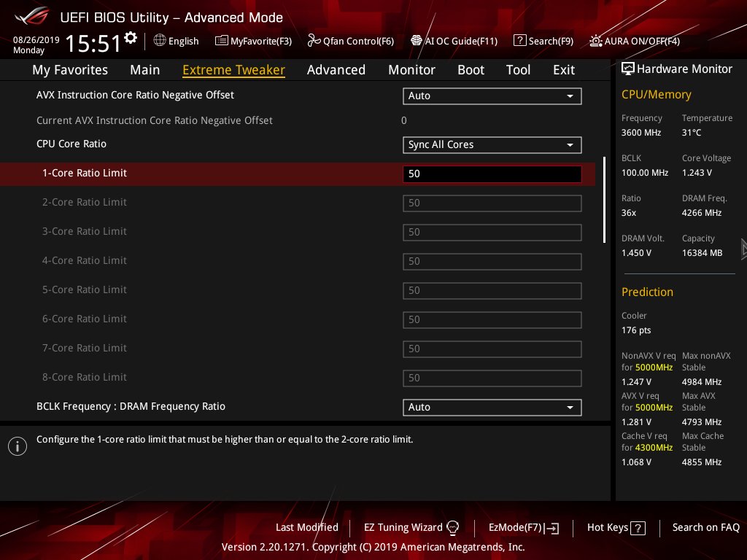Image resolution: width=747 pixels, height=560 pixels.
Task: Click the Search(F9) question mark icon
Action: click(x=519, y=41)
